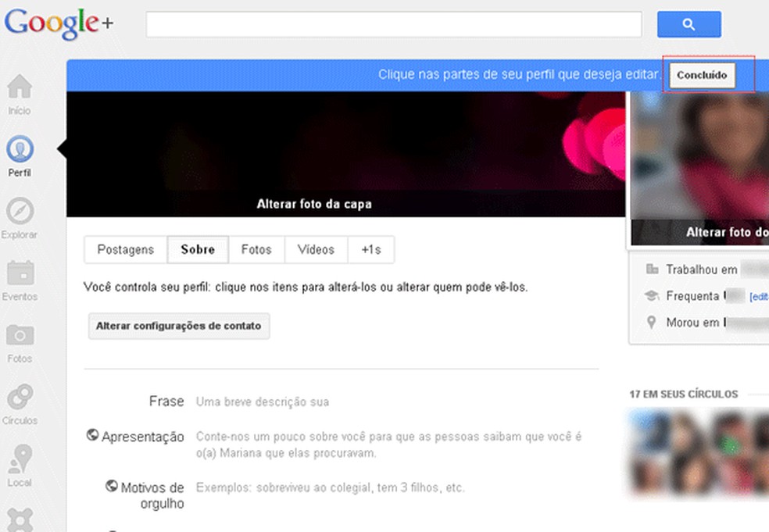The image size is (769, 532).
Task: Open the Eventos calendar icon
Action: coord(20,273)
